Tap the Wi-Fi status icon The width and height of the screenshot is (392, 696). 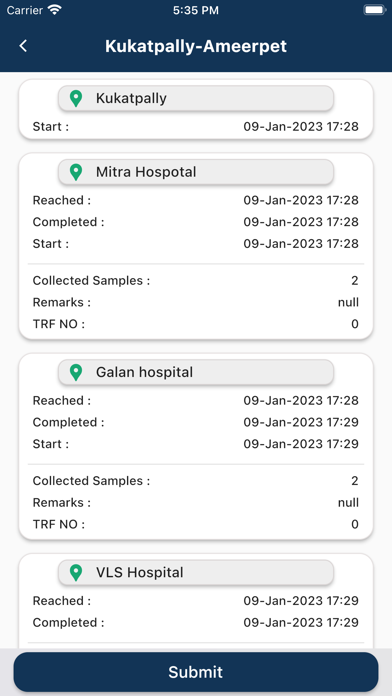pos(55,10)
